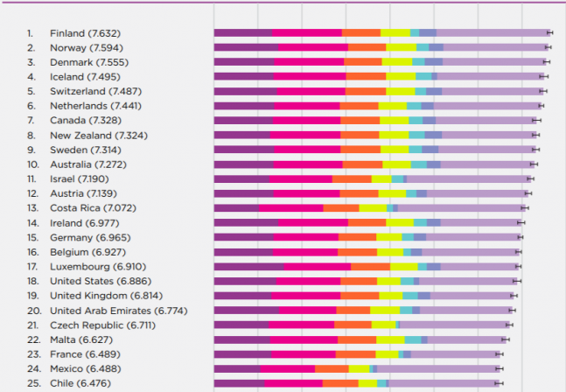
Task: Select the 'Malta (6.627)' text
Action: [81, 339]
